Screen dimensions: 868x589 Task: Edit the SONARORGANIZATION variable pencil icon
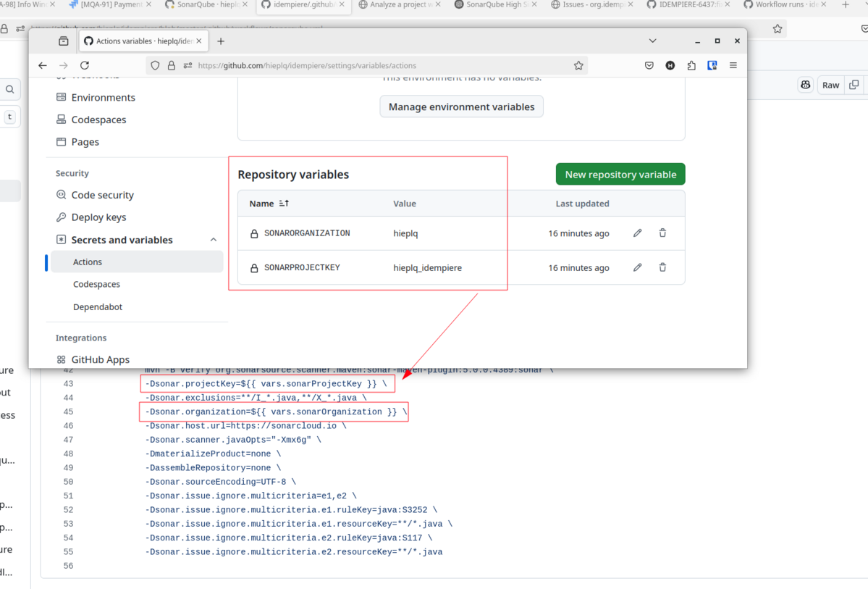pyautogui.click(x=637, y=233)
